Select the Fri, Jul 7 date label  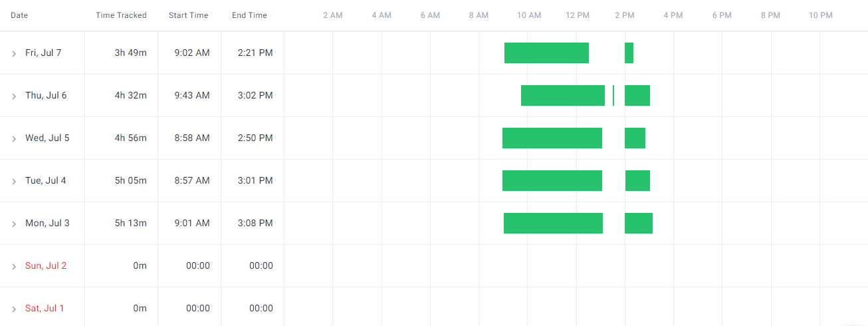pos(43,53)
